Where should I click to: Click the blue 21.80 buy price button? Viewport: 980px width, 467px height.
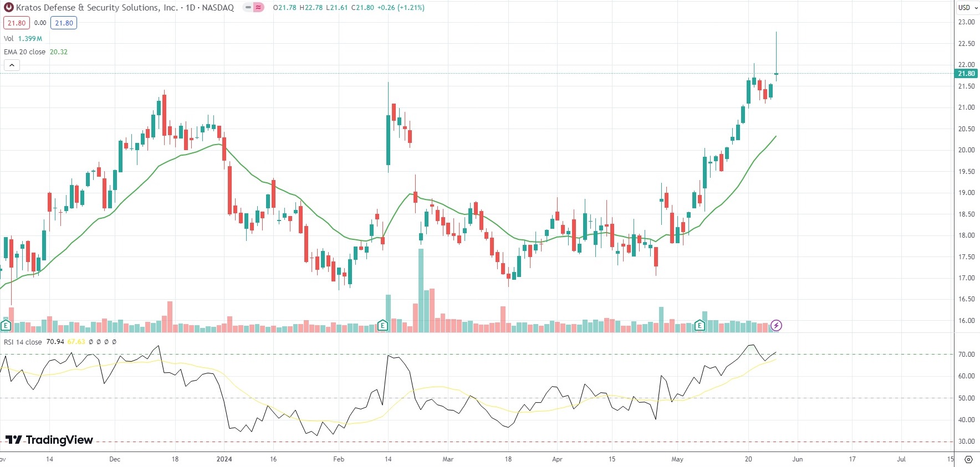pos(64,23)
